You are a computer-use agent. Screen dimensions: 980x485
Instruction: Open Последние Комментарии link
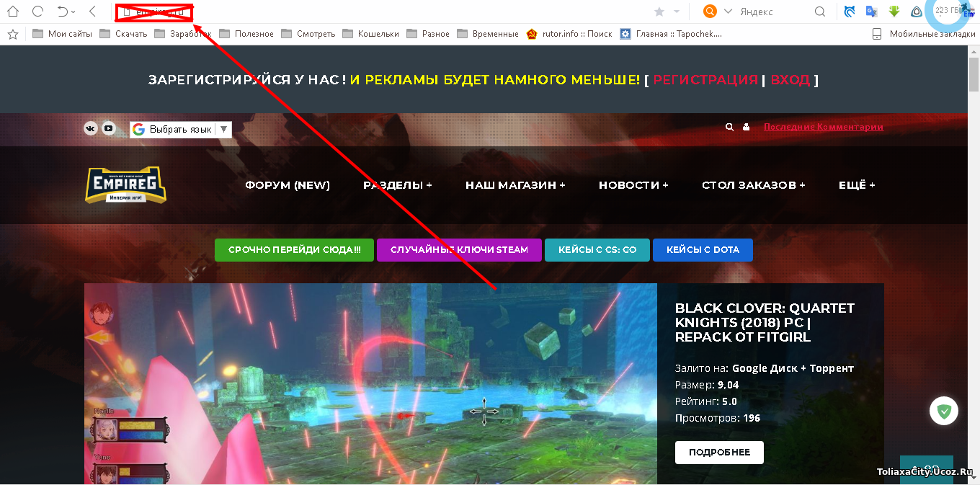(824, 127)
